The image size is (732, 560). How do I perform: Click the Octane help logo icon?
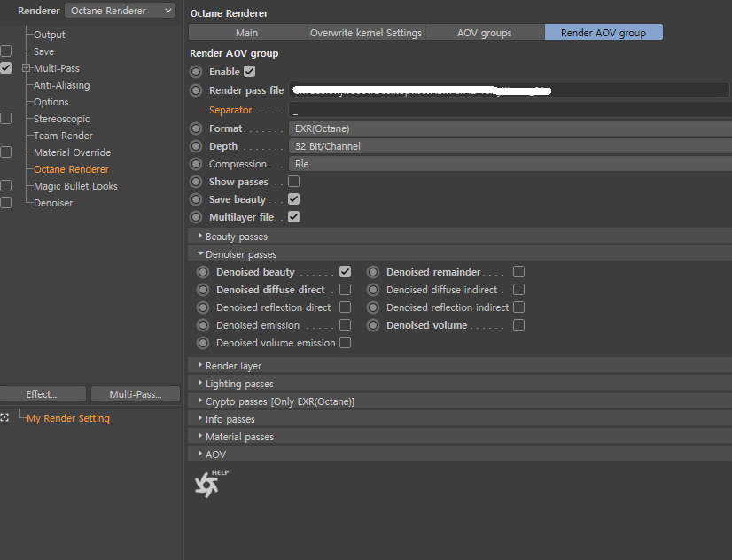212,484
